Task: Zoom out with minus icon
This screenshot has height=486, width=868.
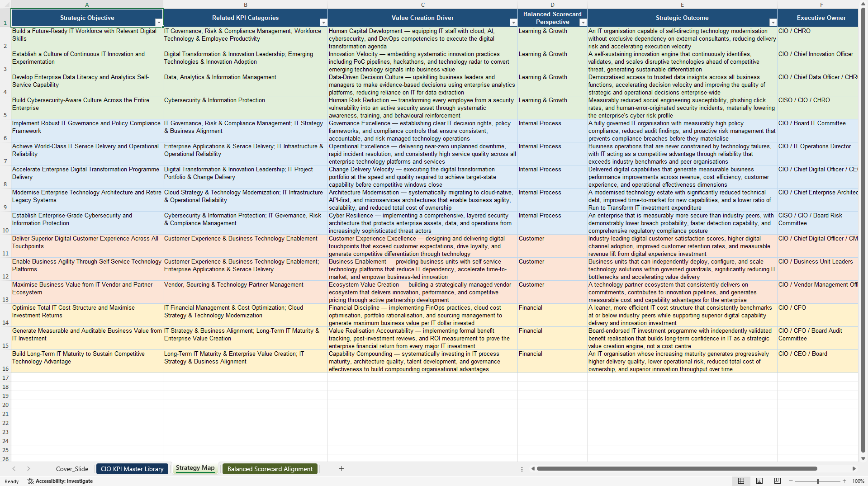Action: click(791, 481)
